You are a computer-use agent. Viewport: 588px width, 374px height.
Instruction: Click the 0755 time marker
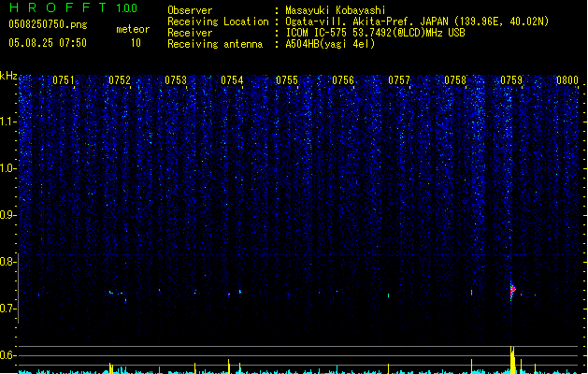pyautogui.click(x=287, y=80)
